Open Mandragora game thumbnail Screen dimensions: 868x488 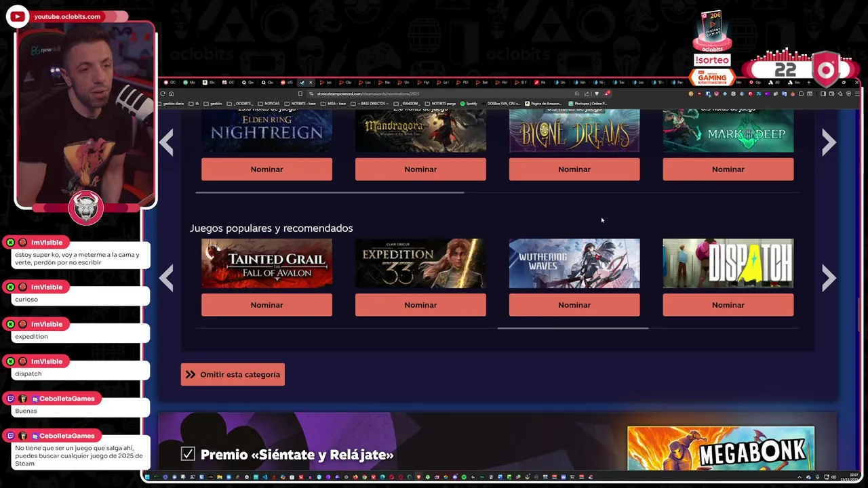(420, 130)
